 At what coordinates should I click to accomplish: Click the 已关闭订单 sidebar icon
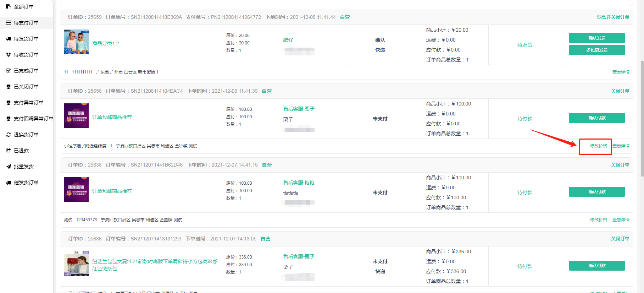click(x=9, y=87)
